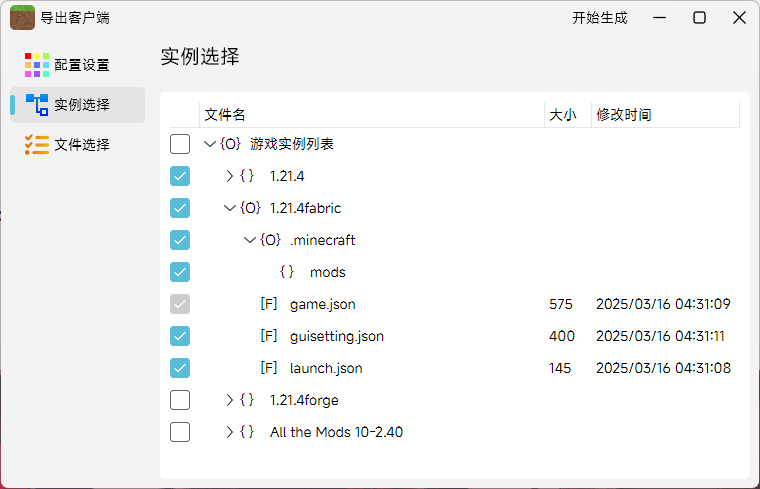760x489 pixels.
Task: Click the 修改时间 column header
Action: [624, 115]
